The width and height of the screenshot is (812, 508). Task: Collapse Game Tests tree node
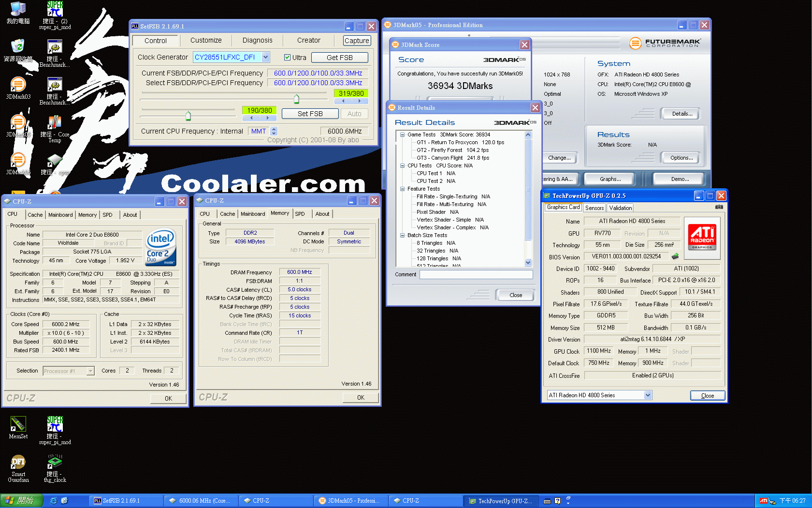click(402, 134)
